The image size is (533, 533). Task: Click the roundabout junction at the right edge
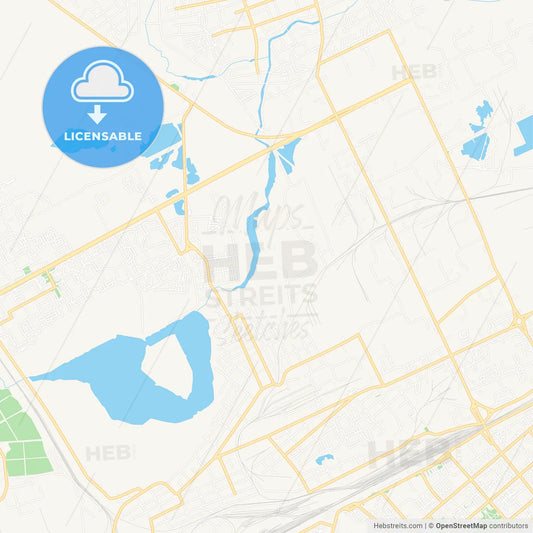(x=519, y=321)
